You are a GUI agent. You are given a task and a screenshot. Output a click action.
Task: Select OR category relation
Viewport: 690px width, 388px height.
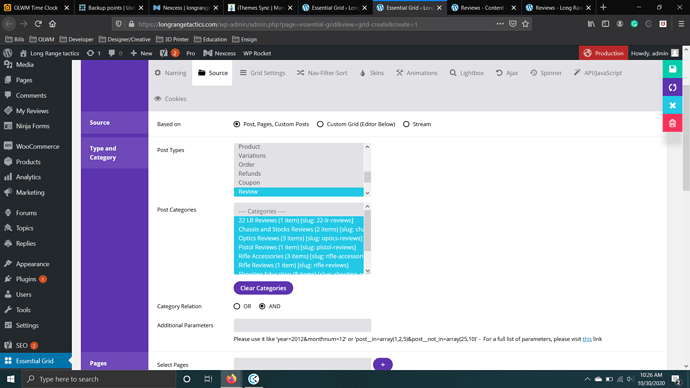[237, 306]
